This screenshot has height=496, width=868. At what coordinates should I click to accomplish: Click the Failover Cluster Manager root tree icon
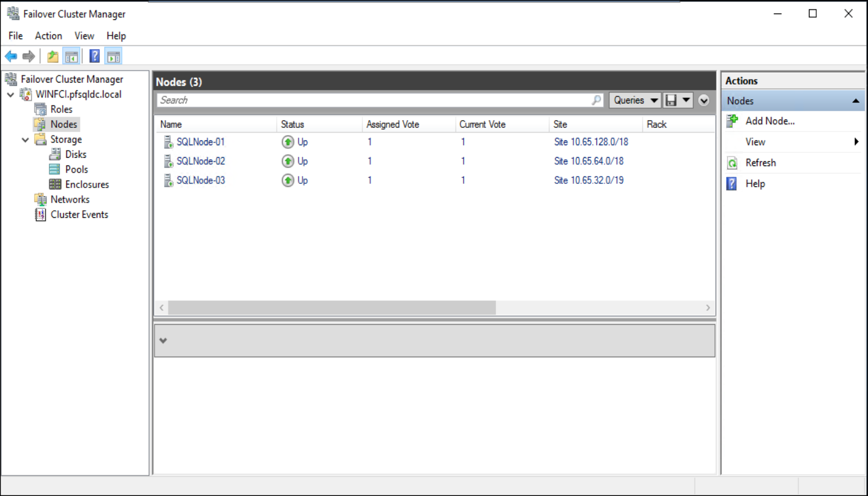pyautogui.click(x=11, y=79)
